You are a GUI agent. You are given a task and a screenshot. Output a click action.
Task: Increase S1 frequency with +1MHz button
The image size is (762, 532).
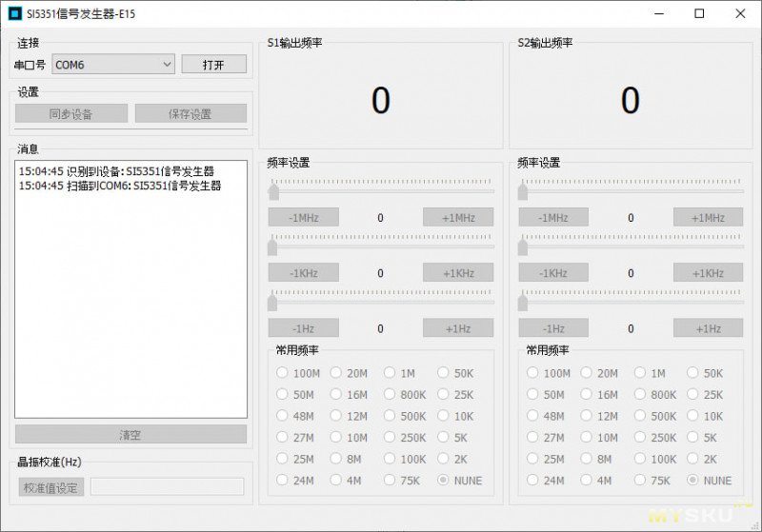click(458, 218)
